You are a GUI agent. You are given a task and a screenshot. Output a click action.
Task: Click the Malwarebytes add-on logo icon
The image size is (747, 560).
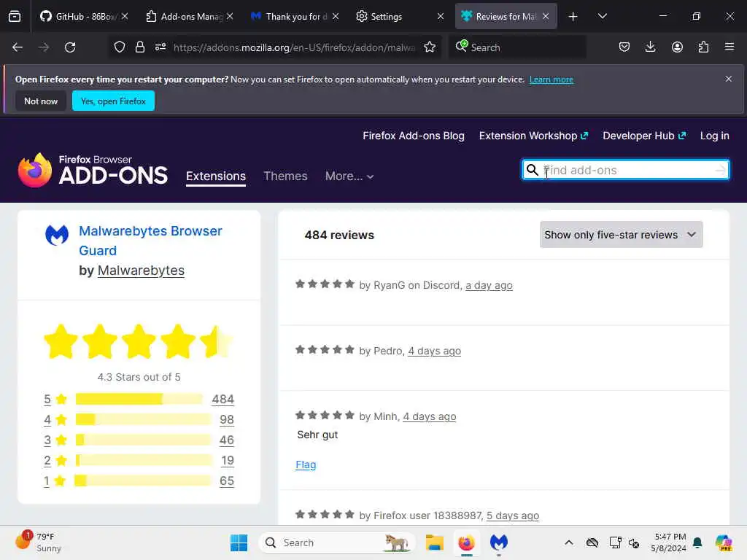57,236
